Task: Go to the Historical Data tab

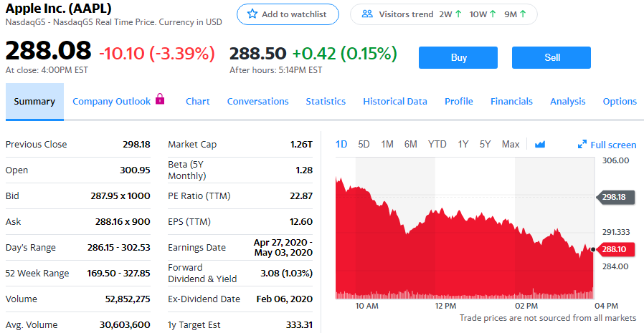Action: [x=394, y=102]
